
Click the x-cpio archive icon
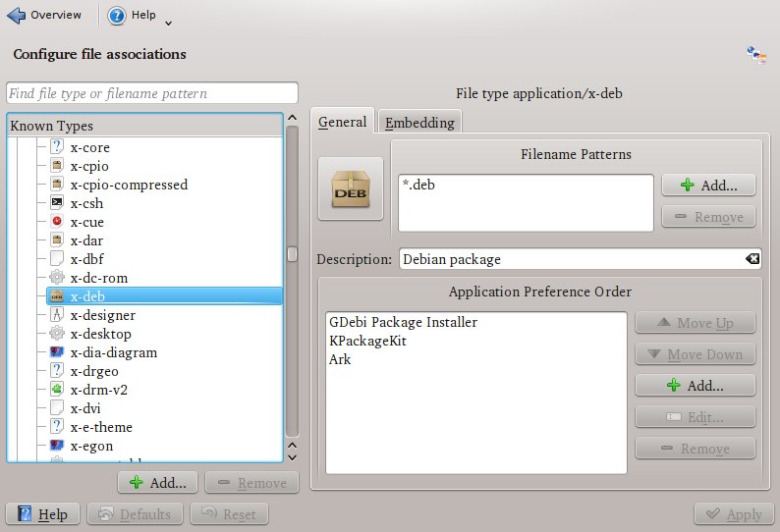coord(57,166)
